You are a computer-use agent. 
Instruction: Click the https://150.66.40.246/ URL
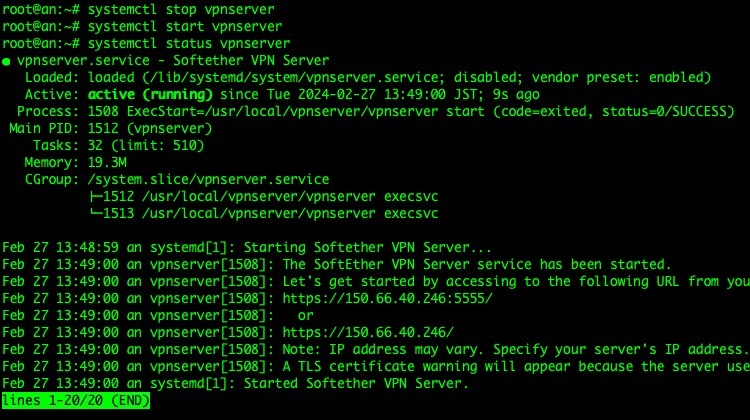click(x=367, y=332)
